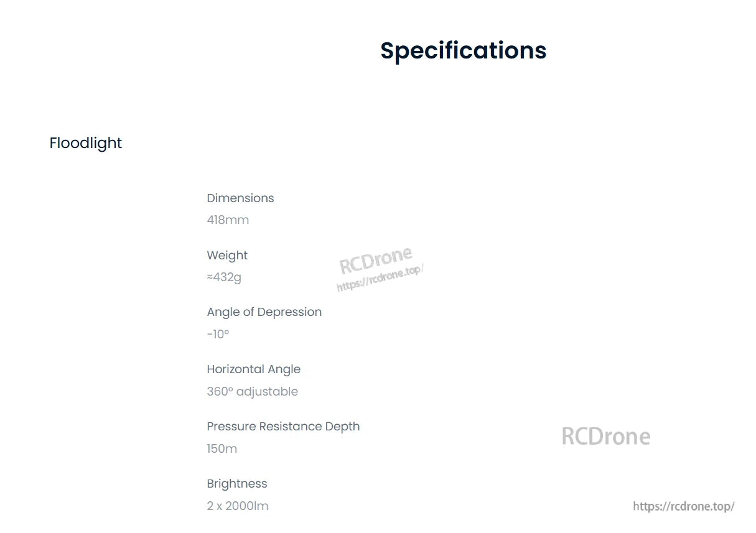Image resolution: width=756 pixels, height=533 pixels.
Task: Select the 2 x 2000lm brightness value
Action: point(238,506)
